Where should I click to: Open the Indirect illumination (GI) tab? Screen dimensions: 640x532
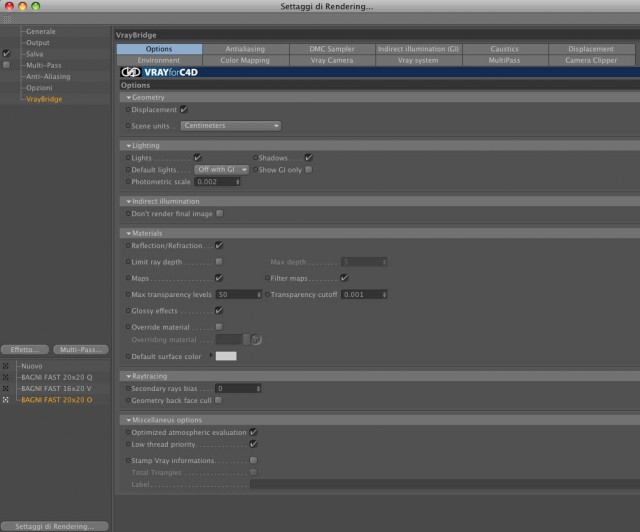pos(418,49)
